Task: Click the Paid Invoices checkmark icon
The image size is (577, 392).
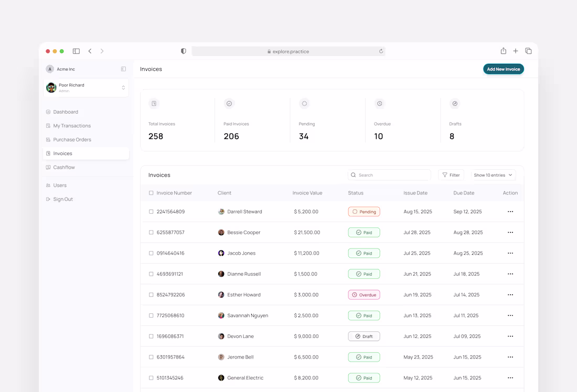Action: [x=229, y=103]
